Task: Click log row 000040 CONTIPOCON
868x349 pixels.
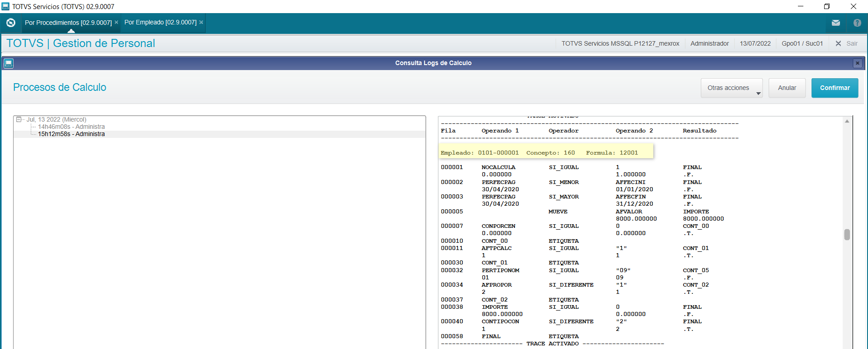Action: [571, 321]
